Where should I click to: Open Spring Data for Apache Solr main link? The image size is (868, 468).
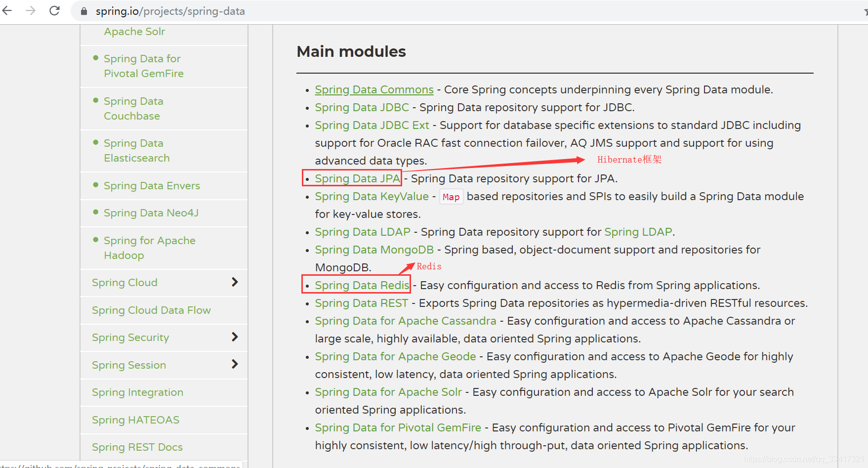click(x=388, y=392)
